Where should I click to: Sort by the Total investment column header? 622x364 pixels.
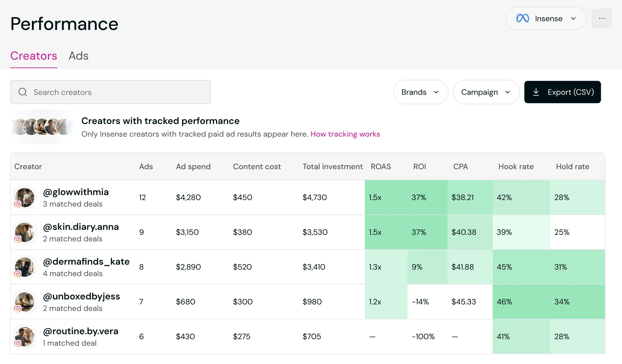[x=333, y=167]
